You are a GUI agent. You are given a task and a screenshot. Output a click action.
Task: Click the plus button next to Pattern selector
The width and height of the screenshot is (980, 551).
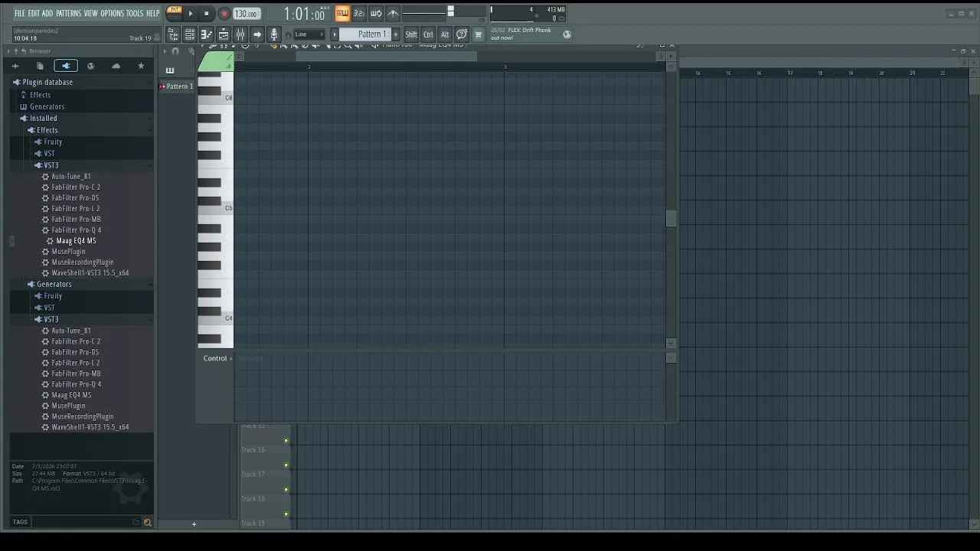click(x=396, y=34)
